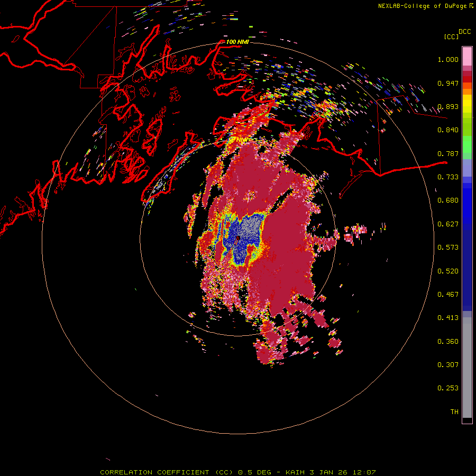Pick the light pink top color bar segment

[467, 56]
